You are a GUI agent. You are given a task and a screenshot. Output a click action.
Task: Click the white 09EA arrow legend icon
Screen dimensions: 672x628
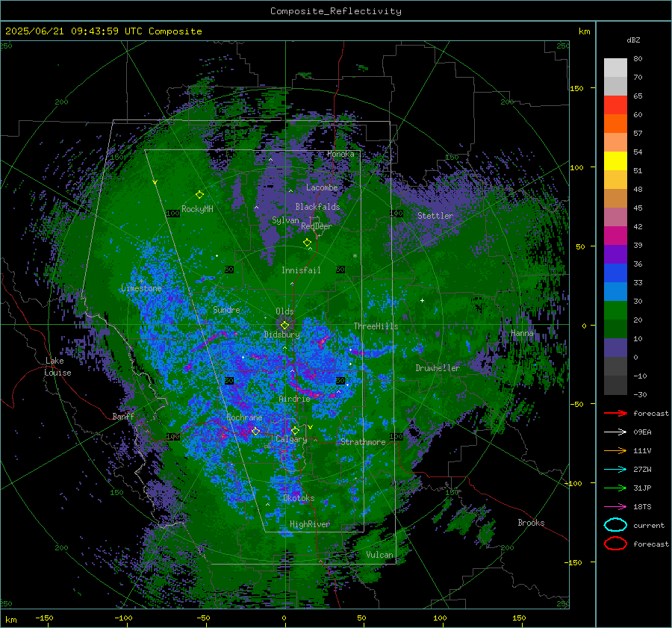(615, 432)
